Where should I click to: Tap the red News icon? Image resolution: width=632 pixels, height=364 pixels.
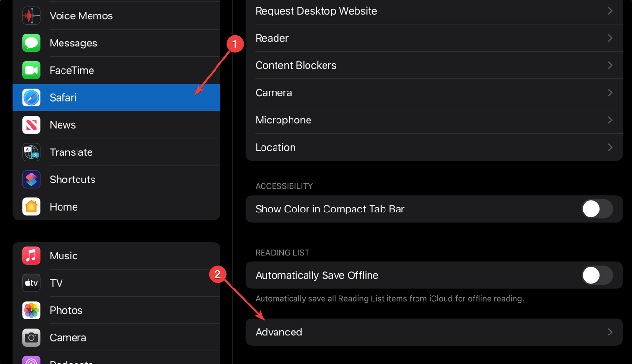pyautogui.click(x=31, y=125)
